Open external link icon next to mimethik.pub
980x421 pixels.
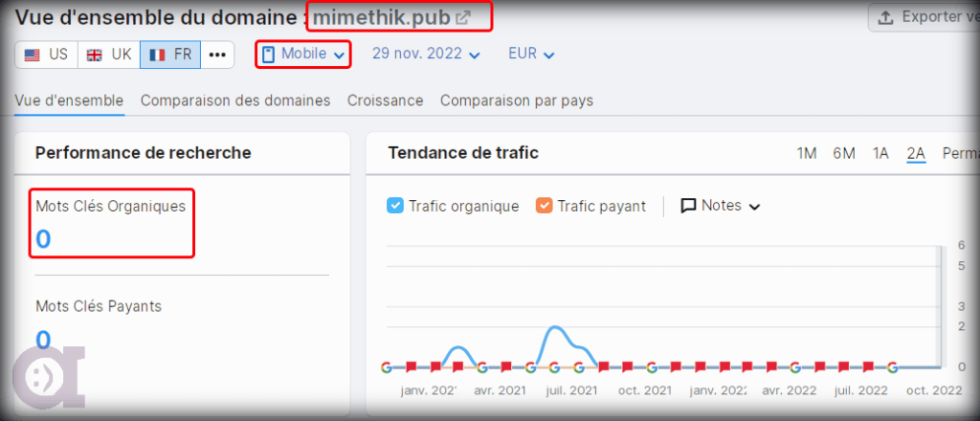coord(462,17)
